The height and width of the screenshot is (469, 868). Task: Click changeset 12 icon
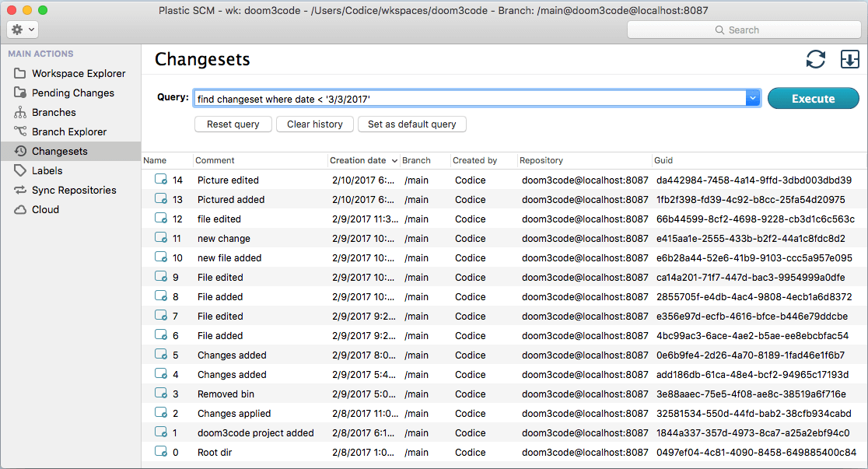pos(160,218)
